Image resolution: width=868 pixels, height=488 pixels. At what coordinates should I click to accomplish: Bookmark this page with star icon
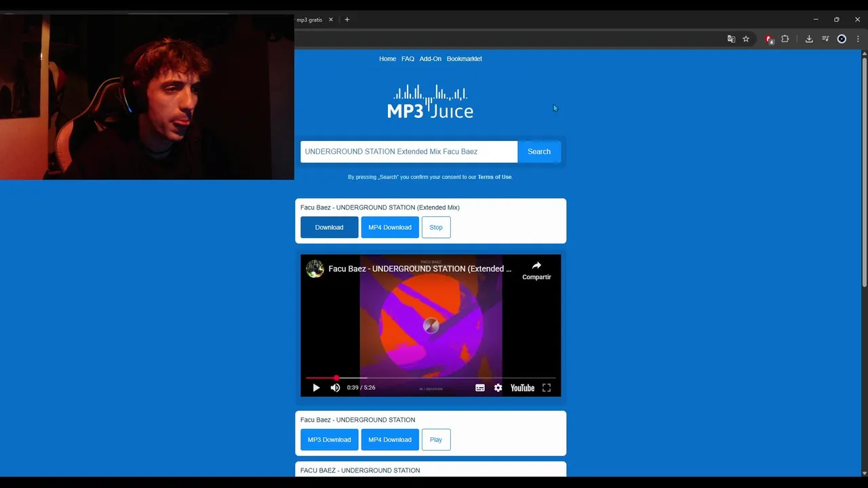click(746, 39)
